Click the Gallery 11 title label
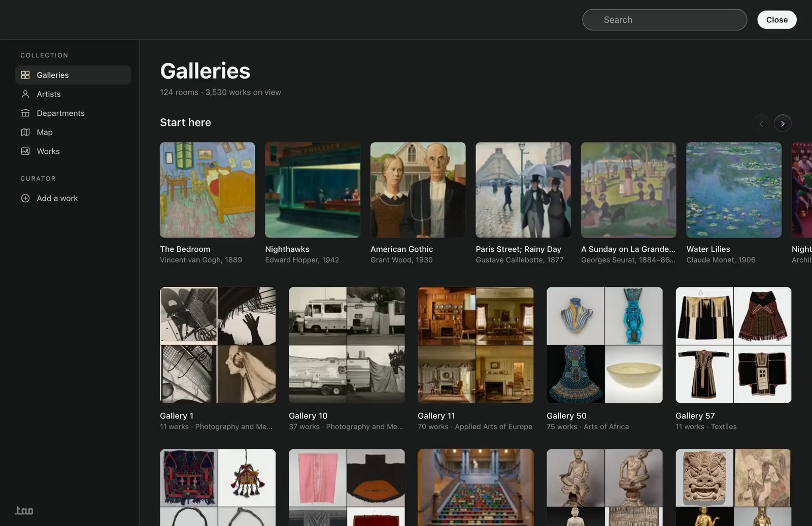 436,416
